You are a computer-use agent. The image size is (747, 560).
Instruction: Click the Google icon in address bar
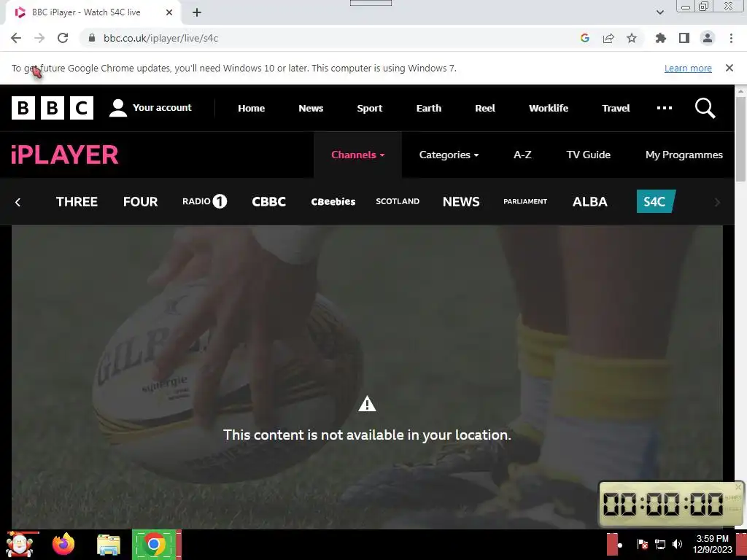pos(585,38)
